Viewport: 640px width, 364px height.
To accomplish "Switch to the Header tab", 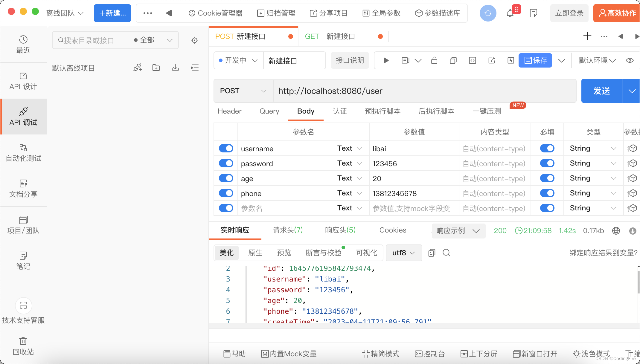I will 230,111.
